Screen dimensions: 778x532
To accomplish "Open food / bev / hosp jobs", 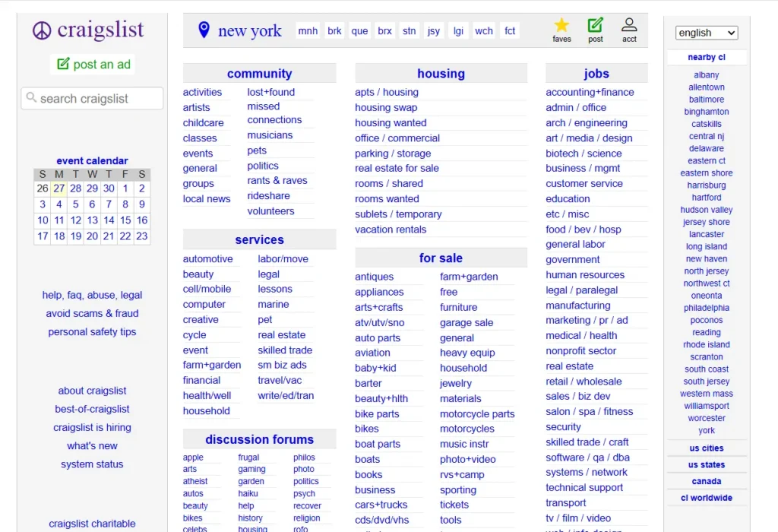I will [583, 230].
